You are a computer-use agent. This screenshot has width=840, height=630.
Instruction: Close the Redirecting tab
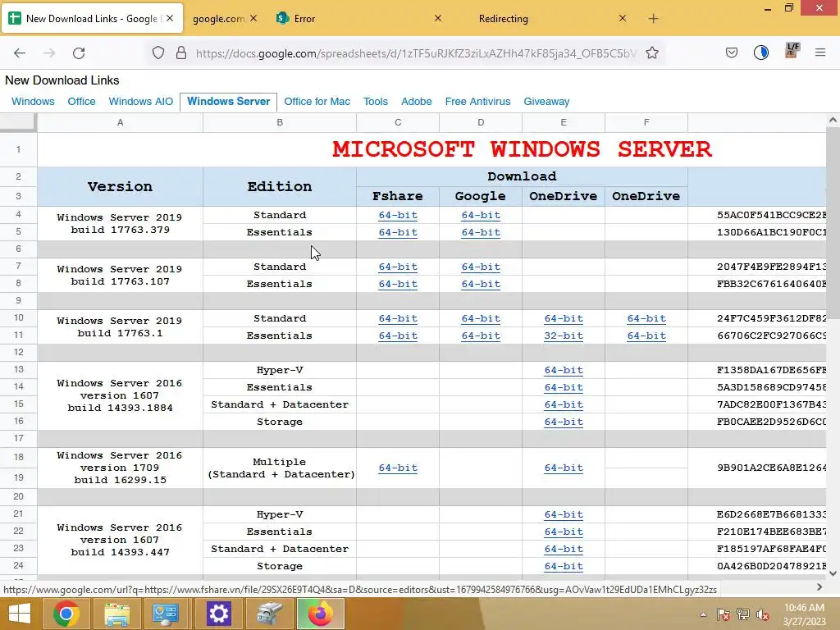622,18
